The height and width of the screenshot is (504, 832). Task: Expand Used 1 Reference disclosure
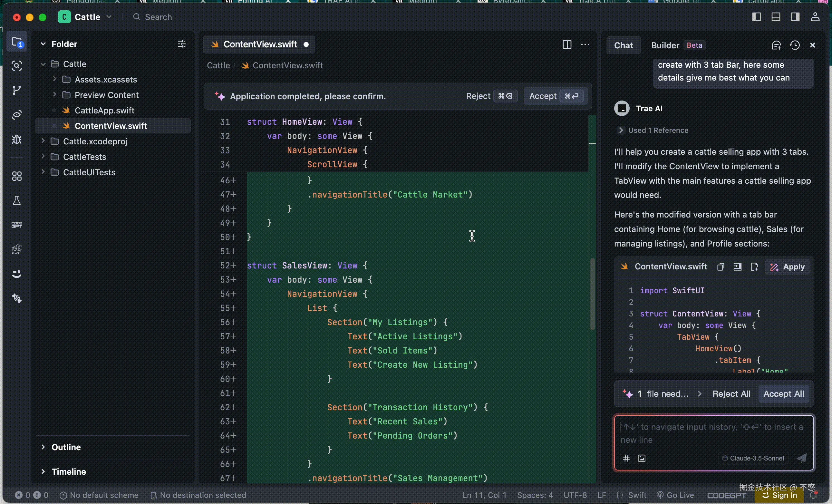621,130
